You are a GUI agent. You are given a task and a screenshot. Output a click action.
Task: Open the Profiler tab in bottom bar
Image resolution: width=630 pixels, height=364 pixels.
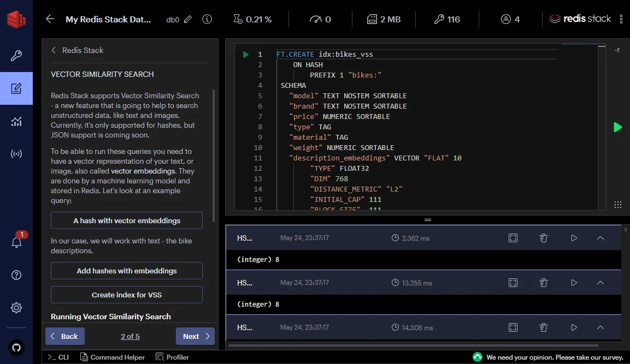click(x=172, y=357)
